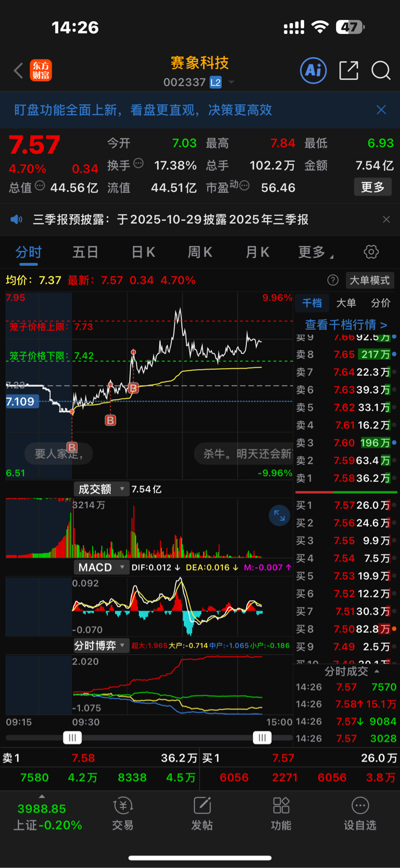
Task: Open the search magnifier icon
Action: pos(381,70)
